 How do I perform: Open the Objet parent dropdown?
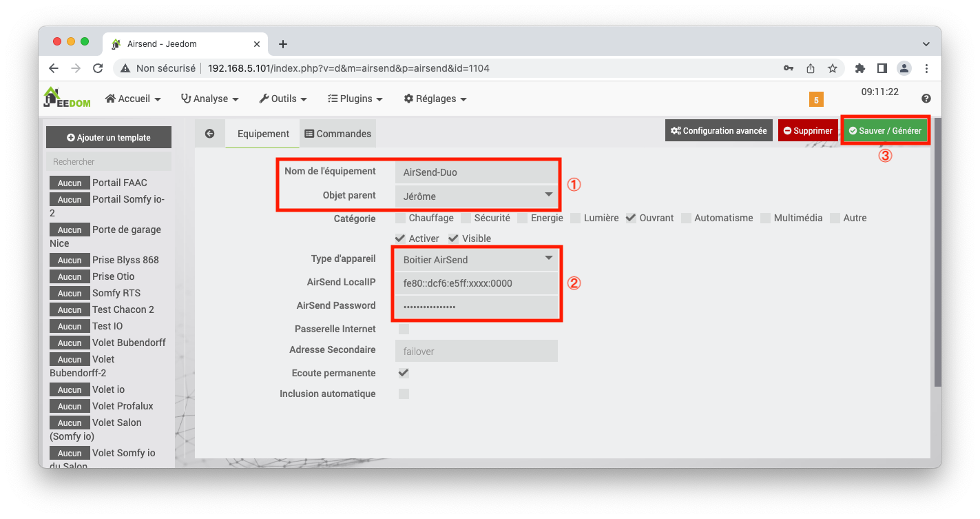(476, 195)
